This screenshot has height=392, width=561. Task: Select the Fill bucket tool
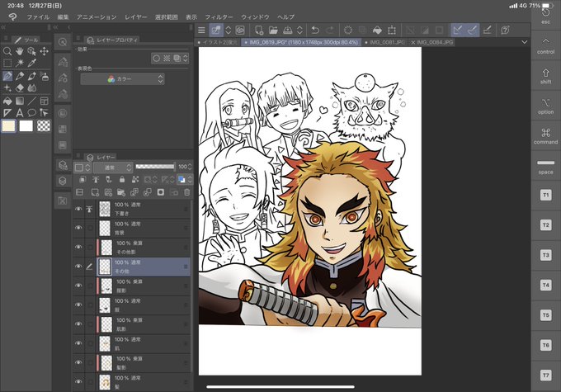click(x=7, y=102)
